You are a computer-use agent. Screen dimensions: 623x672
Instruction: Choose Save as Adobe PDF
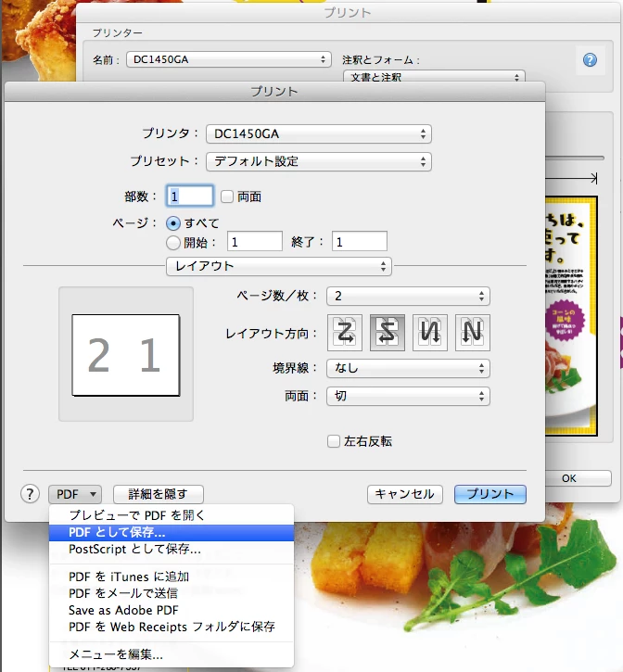point(172,610)
